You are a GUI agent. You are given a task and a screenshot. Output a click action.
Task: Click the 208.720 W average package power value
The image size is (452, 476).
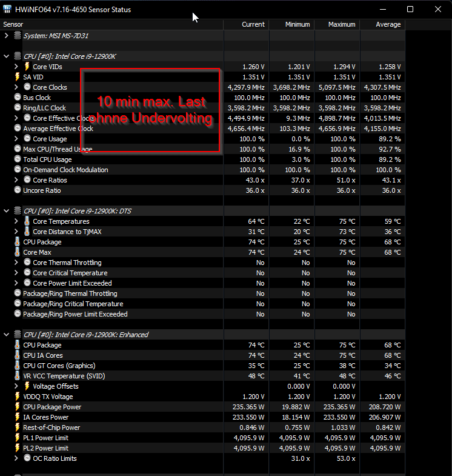pos(385,407)
